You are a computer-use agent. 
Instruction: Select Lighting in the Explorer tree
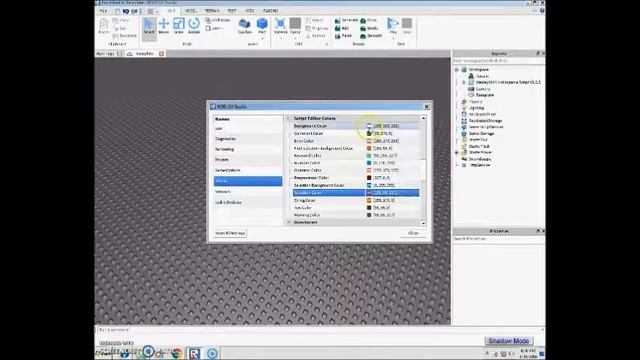coord(476,108)
